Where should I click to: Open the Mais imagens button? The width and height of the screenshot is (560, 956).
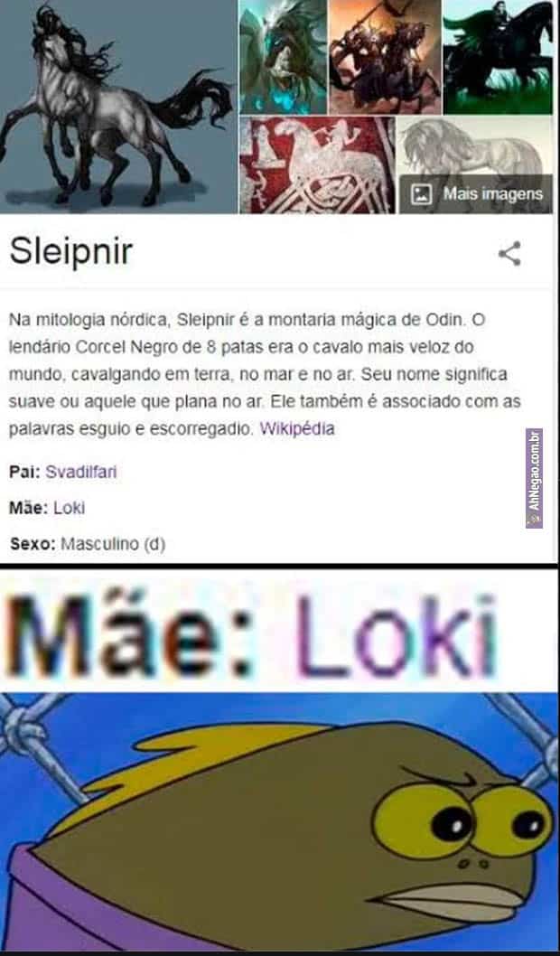coord(476,194)
